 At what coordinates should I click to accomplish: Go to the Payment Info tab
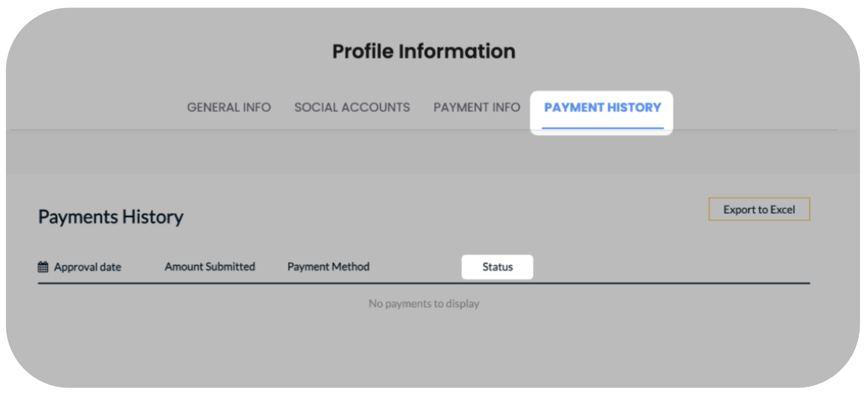(x=477, y=107)
